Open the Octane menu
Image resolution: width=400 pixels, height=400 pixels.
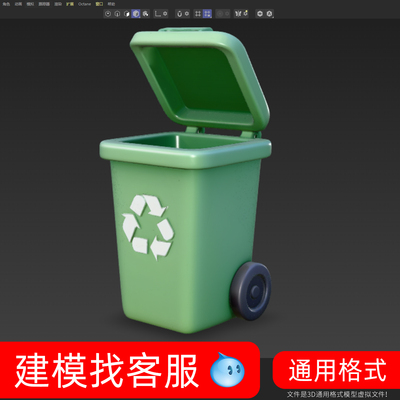[x=84, y=4]
